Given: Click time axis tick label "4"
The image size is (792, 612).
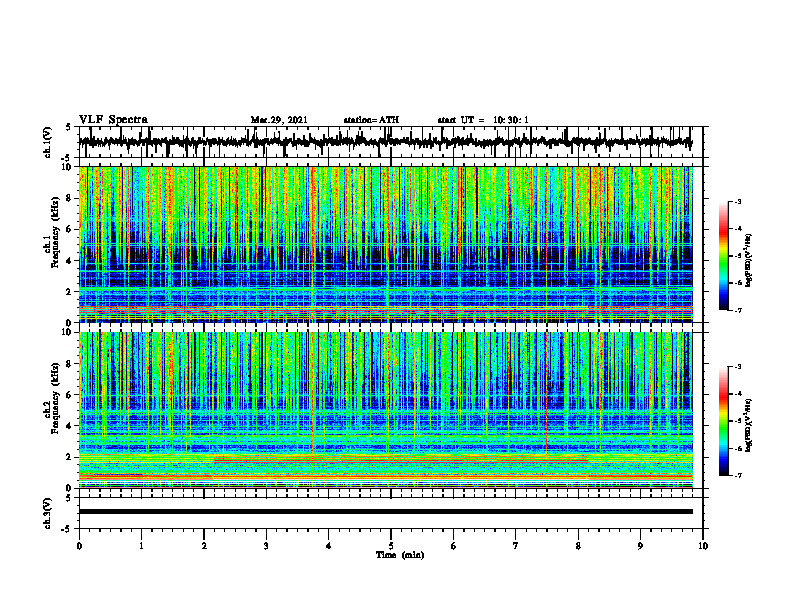Looking at the screenshot, I should pyautogui.click(x=329, y=546).
